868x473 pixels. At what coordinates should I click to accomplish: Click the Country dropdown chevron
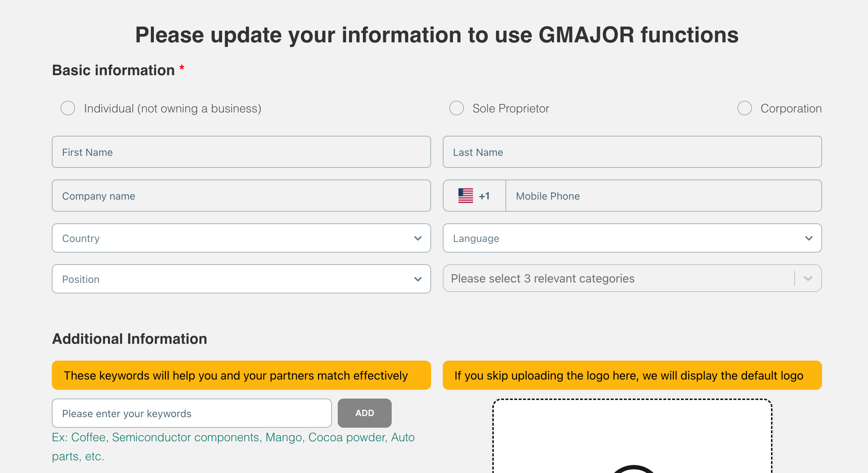tap(417, 238)
